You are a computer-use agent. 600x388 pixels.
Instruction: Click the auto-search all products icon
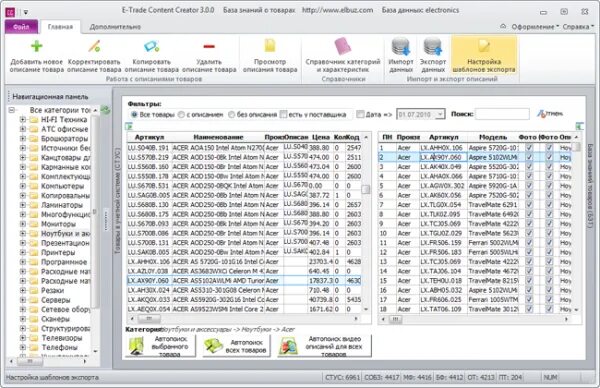coord(213,346)
